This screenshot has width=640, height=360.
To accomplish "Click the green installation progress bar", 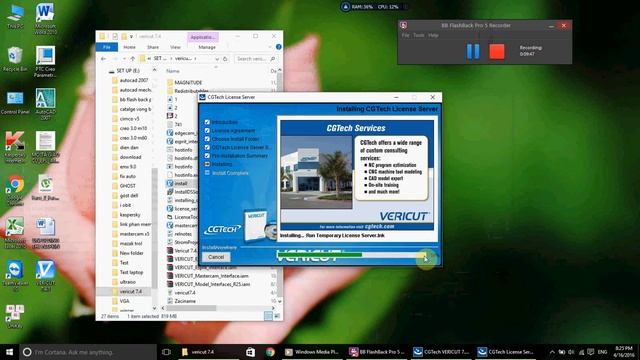I will tap(319, 254).
